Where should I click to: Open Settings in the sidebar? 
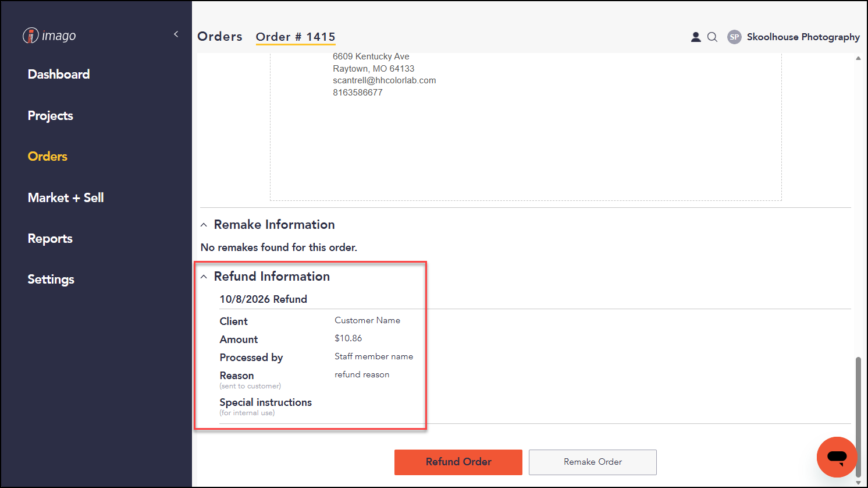(x=51, y=279)
